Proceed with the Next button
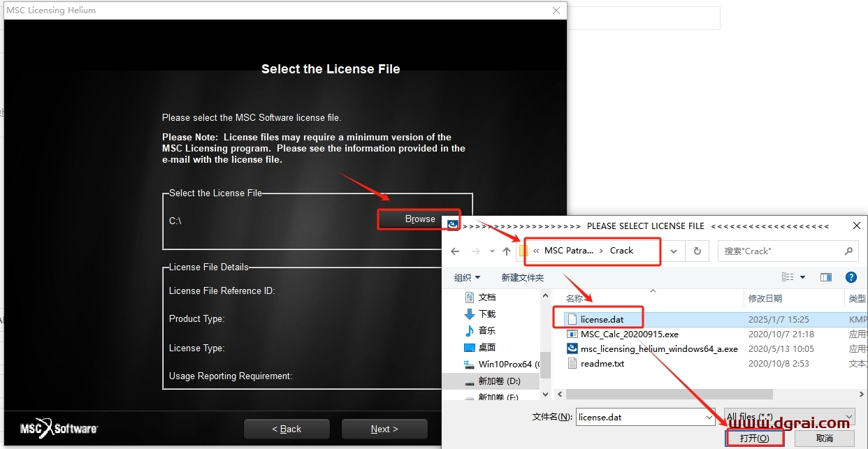Image resolution: width=868 pixels, height=449 pixels. (384, 429)
